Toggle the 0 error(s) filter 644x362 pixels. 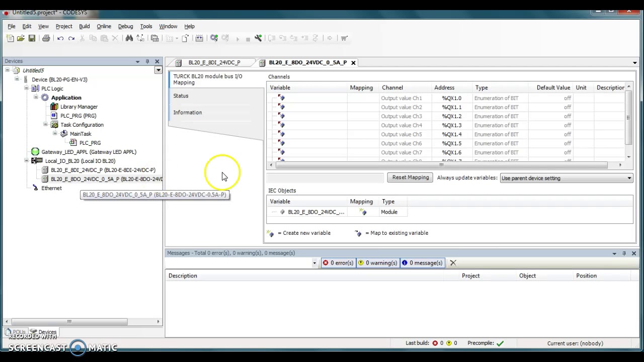[339, 263]
